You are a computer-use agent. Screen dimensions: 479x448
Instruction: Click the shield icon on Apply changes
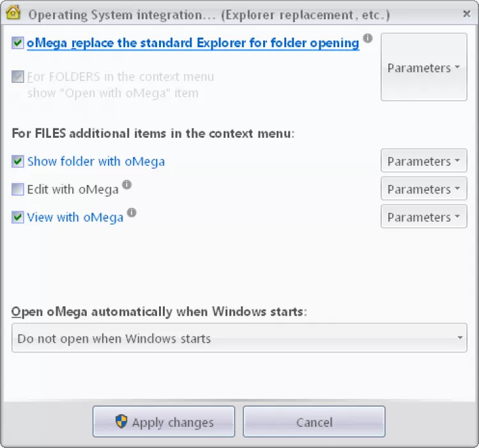(121, 422)
